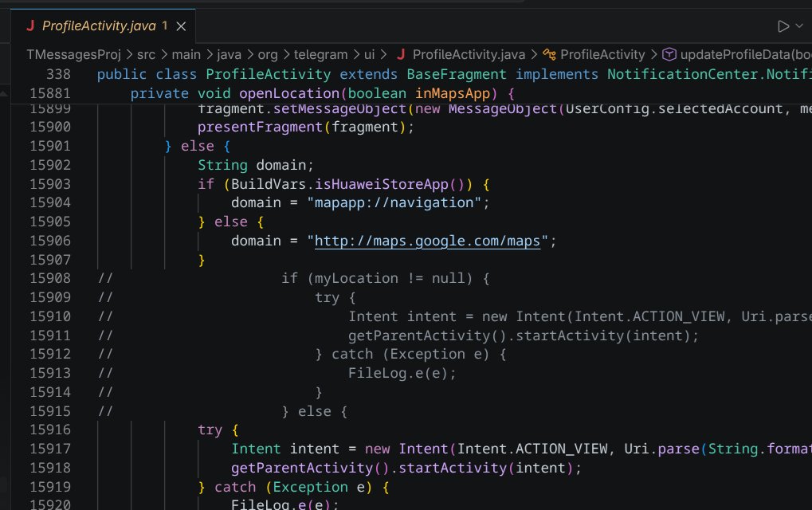
Task: Click the src breadcrumb segment
Action: (x=146, y=54)
